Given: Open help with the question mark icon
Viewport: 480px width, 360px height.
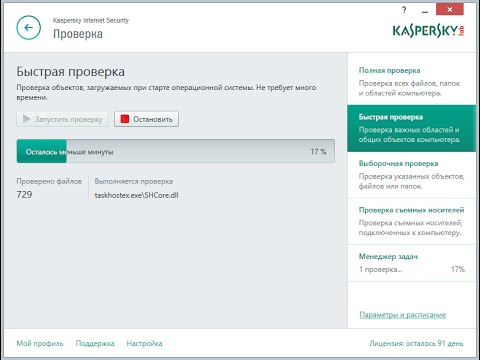Looking at the screenshot, I should (404, 10).
